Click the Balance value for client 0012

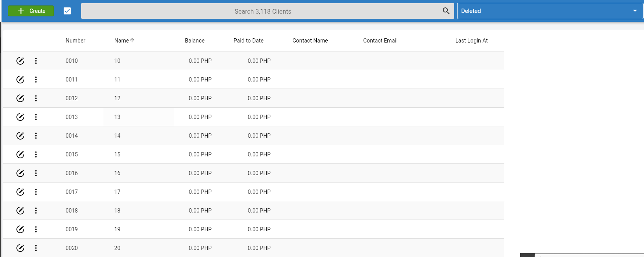(200, 98)
